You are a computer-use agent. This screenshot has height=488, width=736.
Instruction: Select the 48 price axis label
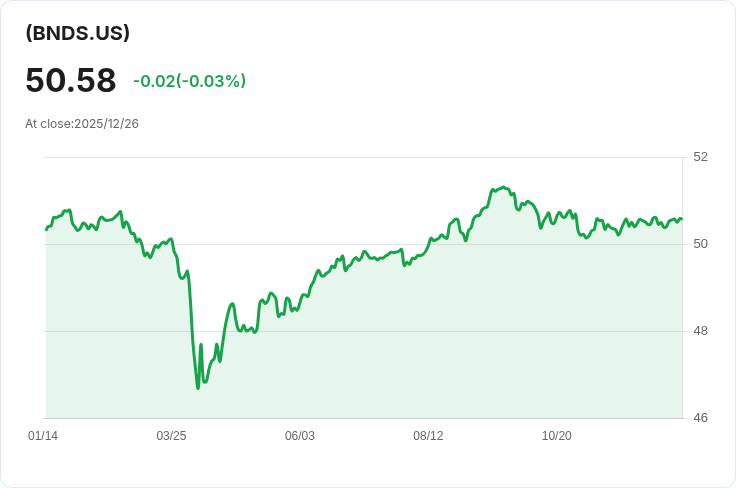pyautogui.click(x=700, y=331)
